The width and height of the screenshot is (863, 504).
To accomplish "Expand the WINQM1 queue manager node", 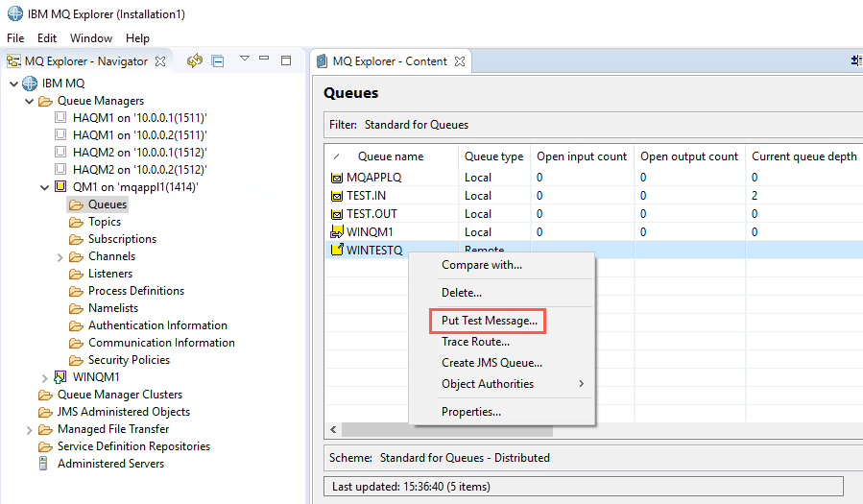I will [44, 378].
